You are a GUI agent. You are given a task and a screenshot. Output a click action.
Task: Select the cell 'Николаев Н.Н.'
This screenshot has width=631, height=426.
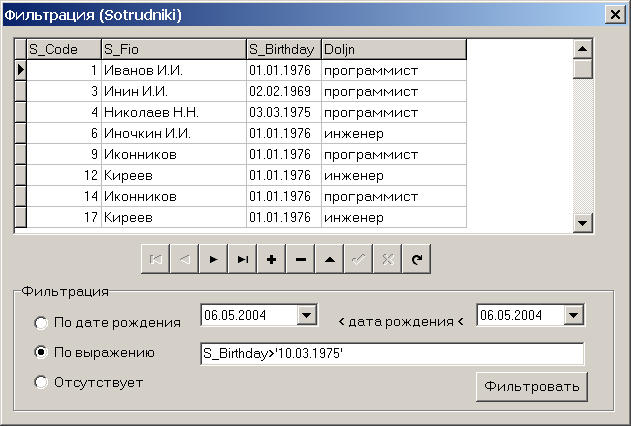(174, 112)
